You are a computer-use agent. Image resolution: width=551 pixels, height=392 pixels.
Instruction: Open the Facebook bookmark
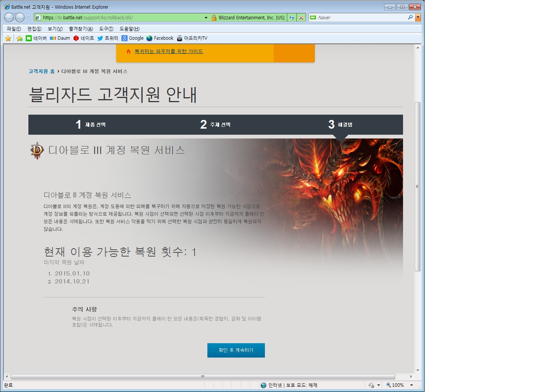160,38
